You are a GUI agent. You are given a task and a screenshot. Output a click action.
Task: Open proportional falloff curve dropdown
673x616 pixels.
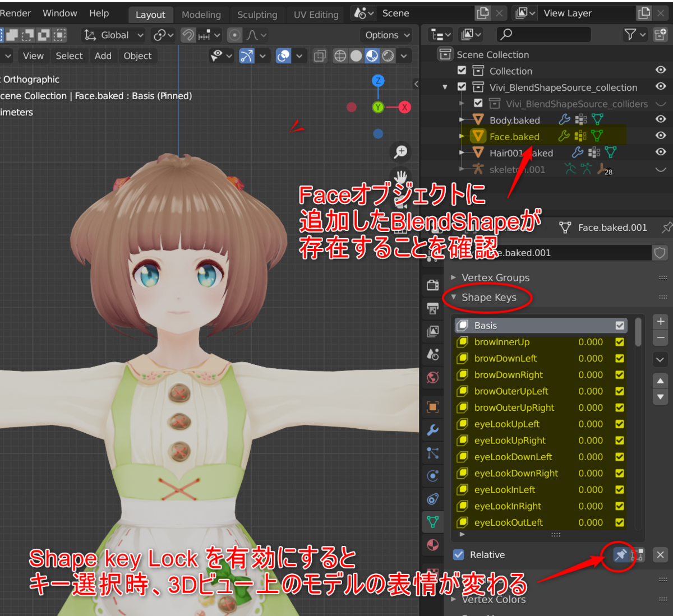tap(257, 35)
